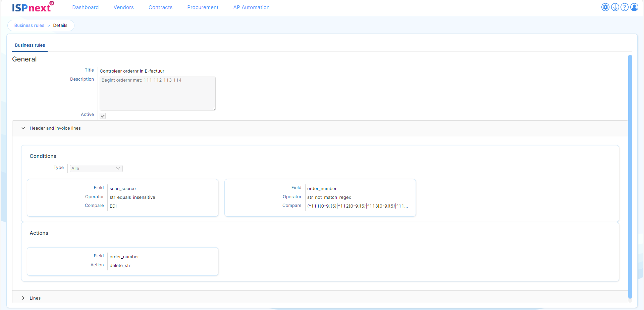
Task: Open the help question mark icon
Action: coord(624,7)
